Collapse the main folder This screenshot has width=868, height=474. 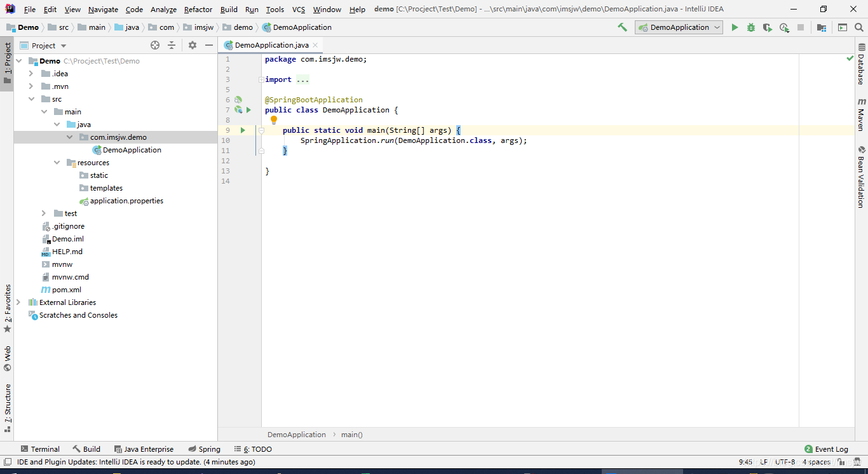click(x=44, y=112)
